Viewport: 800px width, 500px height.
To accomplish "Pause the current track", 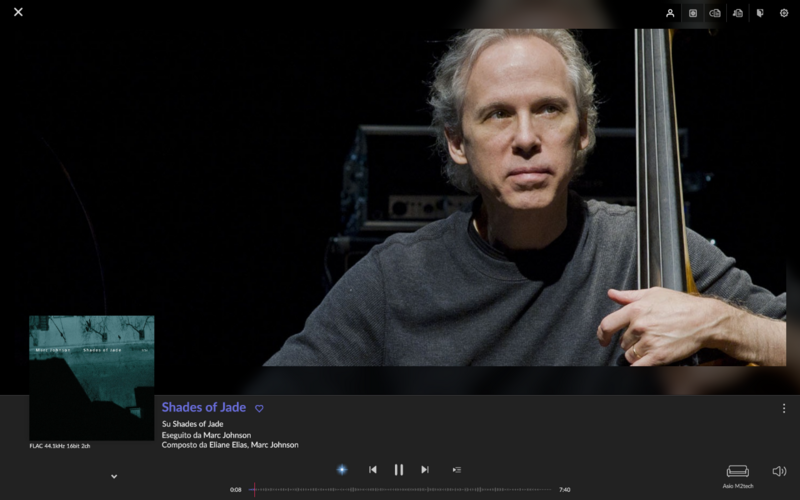I will pos(398,469).
